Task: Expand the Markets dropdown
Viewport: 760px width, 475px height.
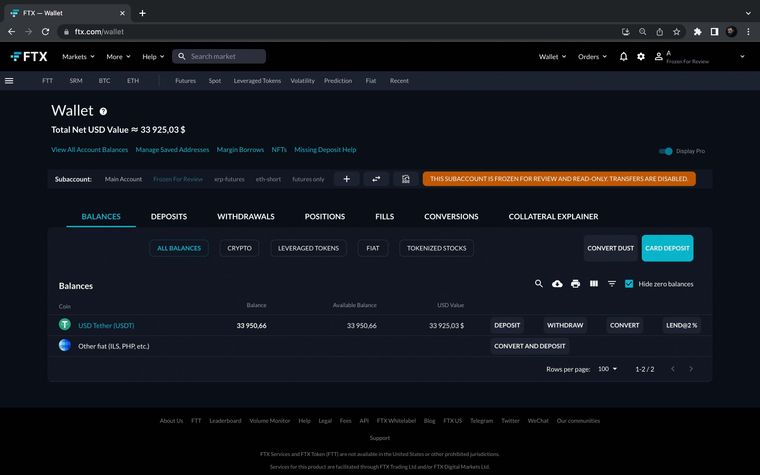Action: (x=78, y=57)
